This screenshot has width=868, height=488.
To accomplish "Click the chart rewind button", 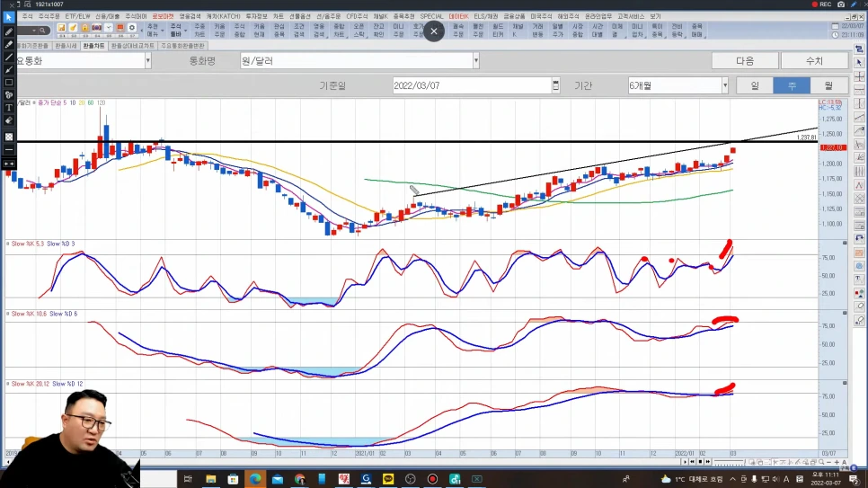I will pos(693,462).
